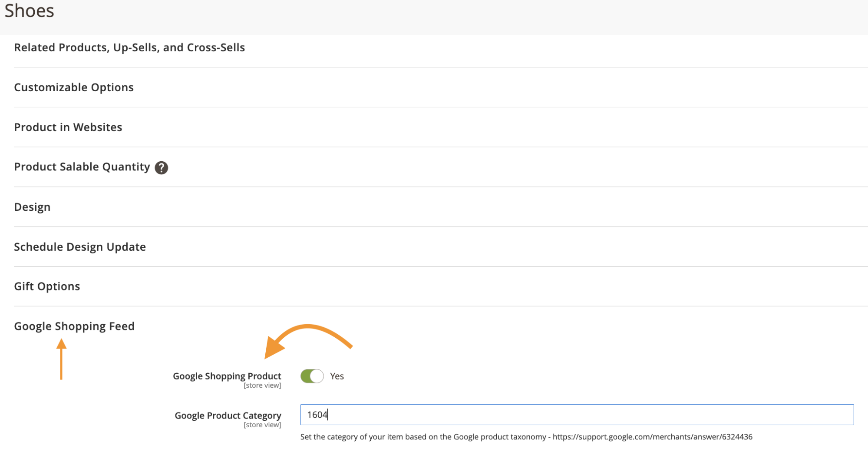Expand the Schedule Design Update section

(80, 246)
